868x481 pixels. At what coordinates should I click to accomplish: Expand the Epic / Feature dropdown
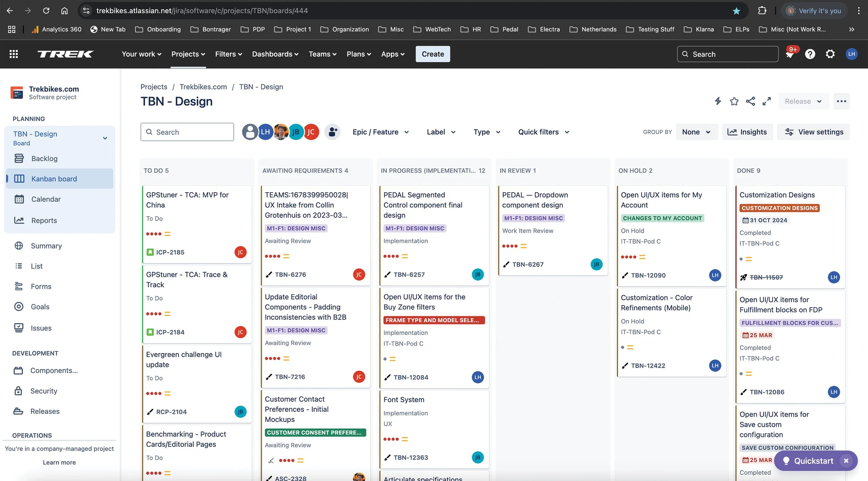pos(381,132)
